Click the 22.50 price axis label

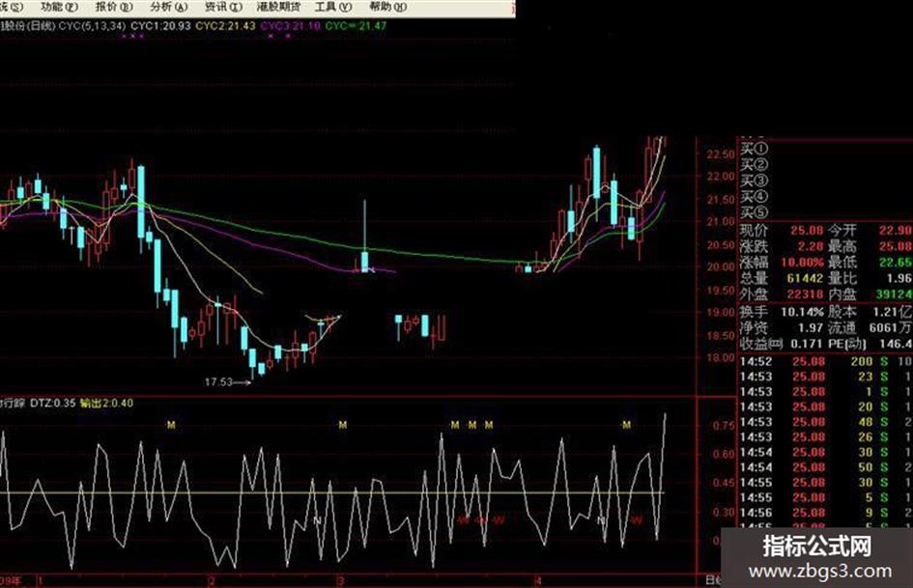(721, 154)
